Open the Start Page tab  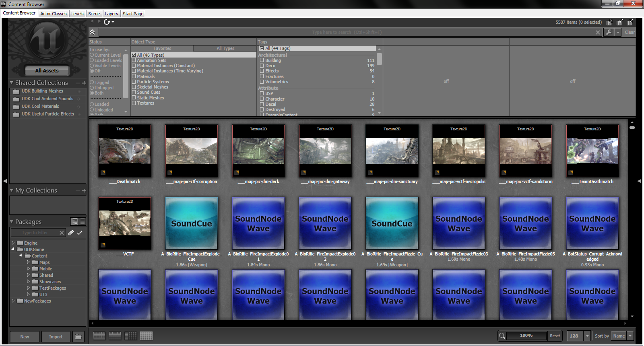click(x=133, y=14)
